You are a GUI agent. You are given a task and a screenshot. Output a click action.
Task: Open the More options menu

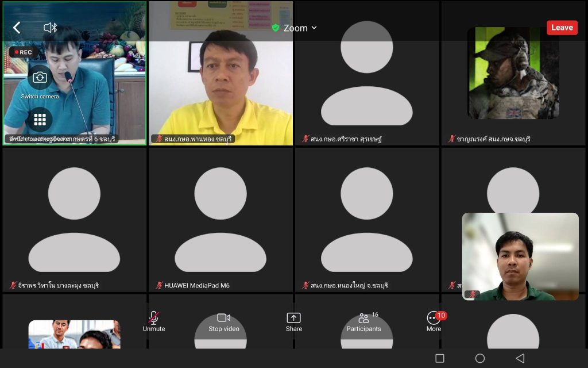434,321
